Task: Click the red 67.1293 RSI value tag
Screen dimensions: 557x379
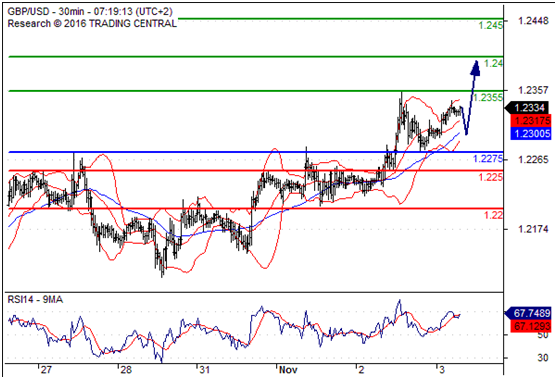Action: click(x=531, y=325)
